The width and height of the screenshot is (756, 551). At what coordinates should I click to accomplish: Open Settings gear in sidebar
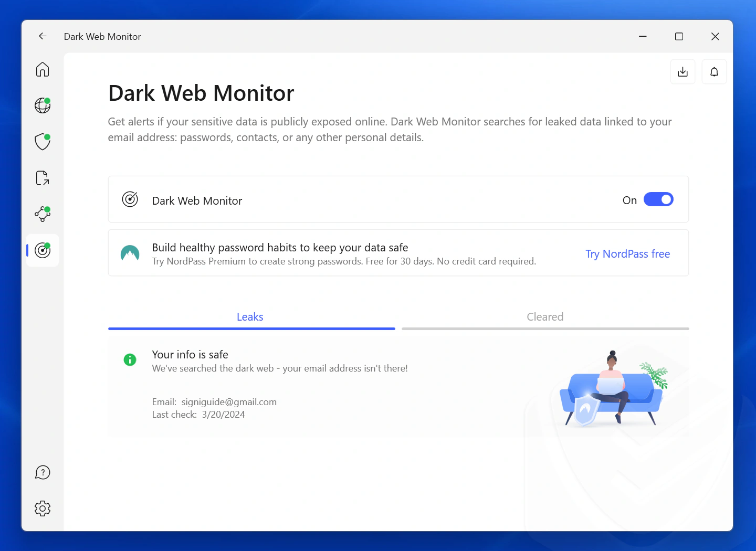click(x=43, y=508)
